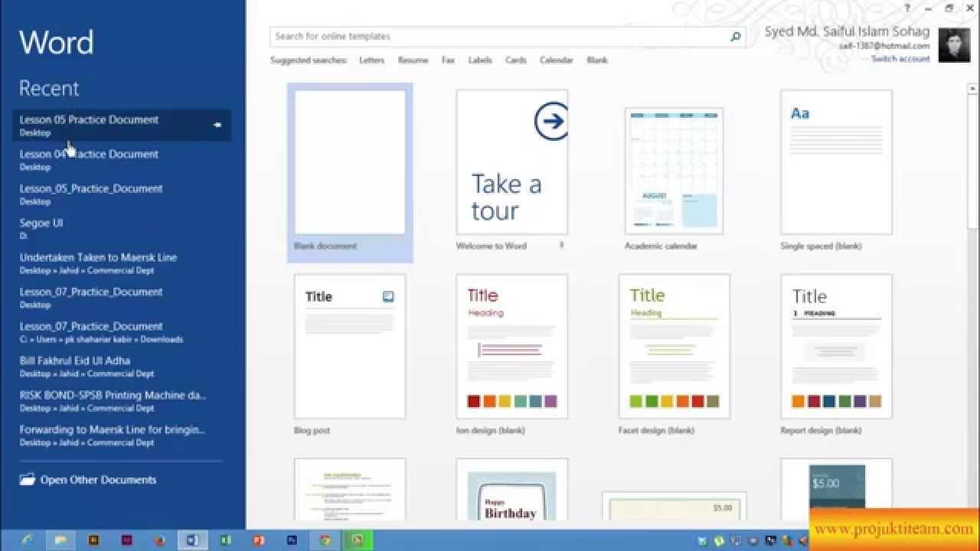Click the pin icon beside Welcome to Word
Image resolution: width=980 pixels, height=551 pixels.
[x=561, y=246]
